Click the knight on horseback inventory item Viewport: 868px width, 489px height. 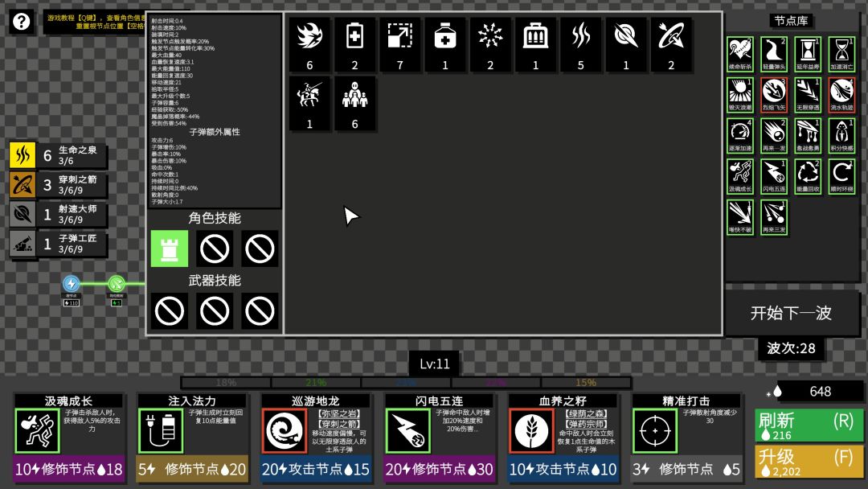309,104
